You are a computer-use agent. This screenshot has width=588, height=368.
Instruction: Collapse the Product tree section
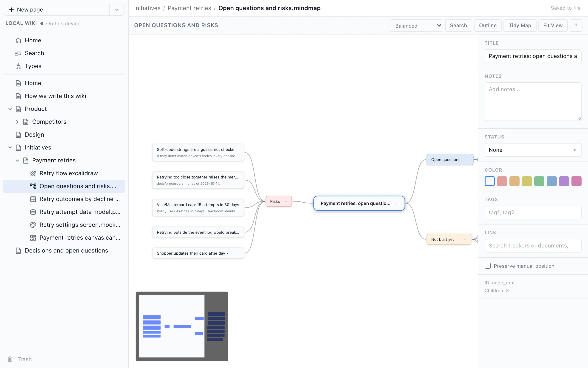10,109
